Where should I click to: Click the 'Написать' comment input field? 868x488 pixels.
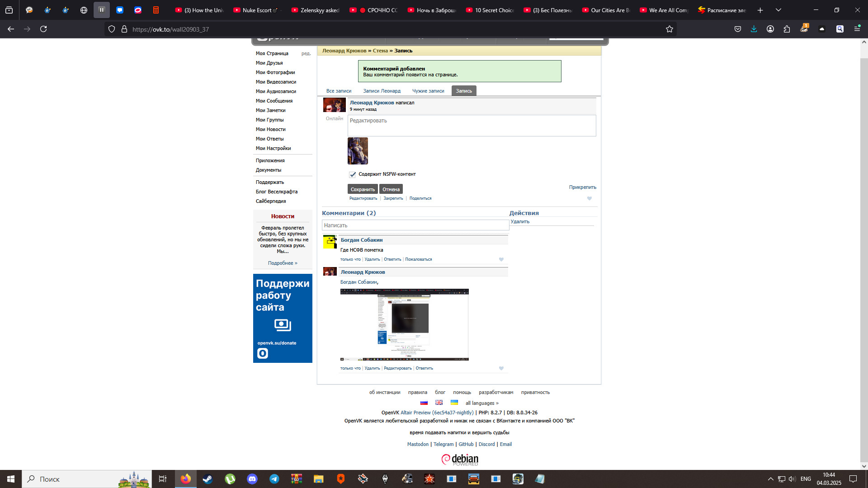click(x=415, y=225)
